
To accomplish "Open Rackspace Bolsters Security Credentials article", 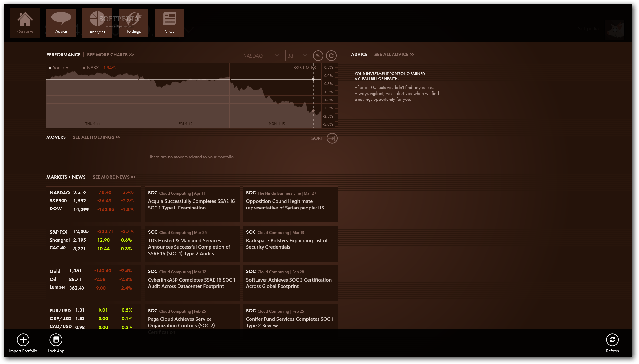I will (290, 244).
